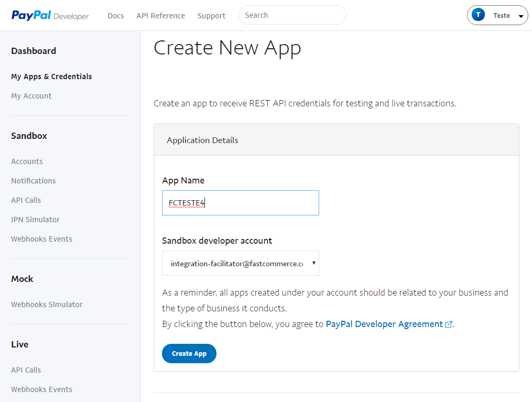
Task: Click the Teste user avatar icon
Action: click(x=478, y=15)
